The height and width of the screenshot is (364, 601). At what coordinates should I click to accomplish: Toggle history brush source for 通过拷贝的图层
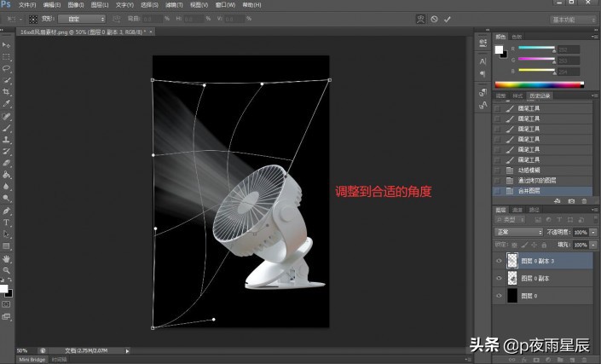click(498, 181)
